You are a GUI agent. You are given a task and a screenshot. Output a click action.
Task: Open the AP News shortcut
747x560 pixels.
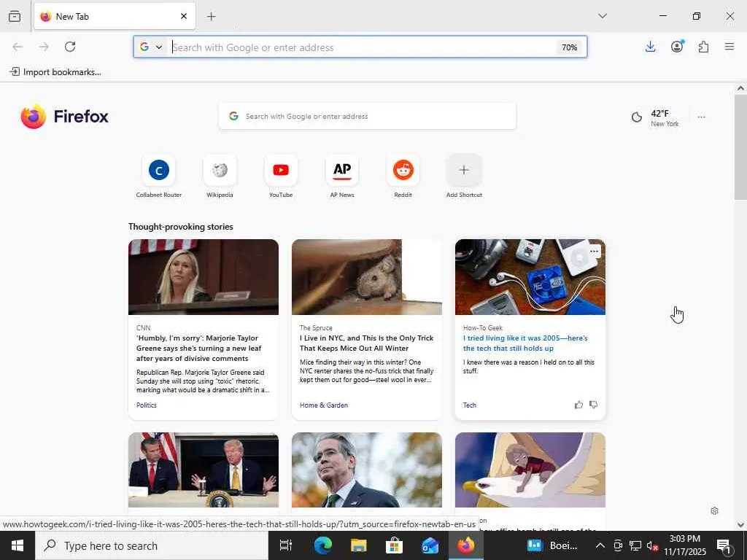point(342,176)
